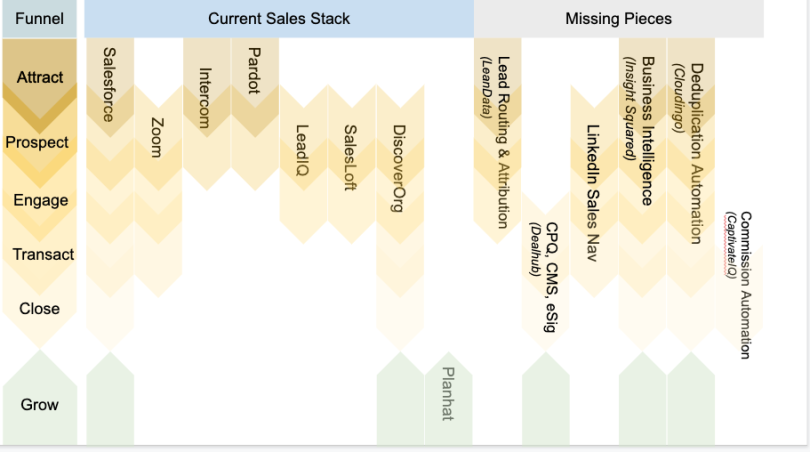Click the Funnel header cell
The width and height of the screenshot is (810, 452).
(x=40, y=19)
